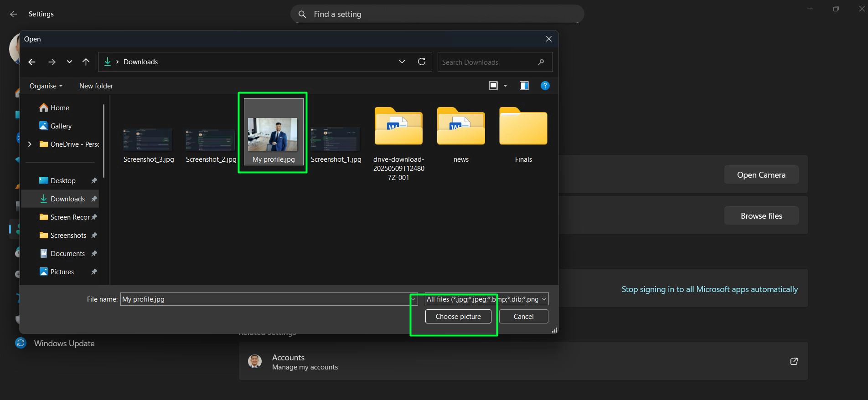Open the Organise menu
This screenshot has width=868, height=400.
[46, 86]
